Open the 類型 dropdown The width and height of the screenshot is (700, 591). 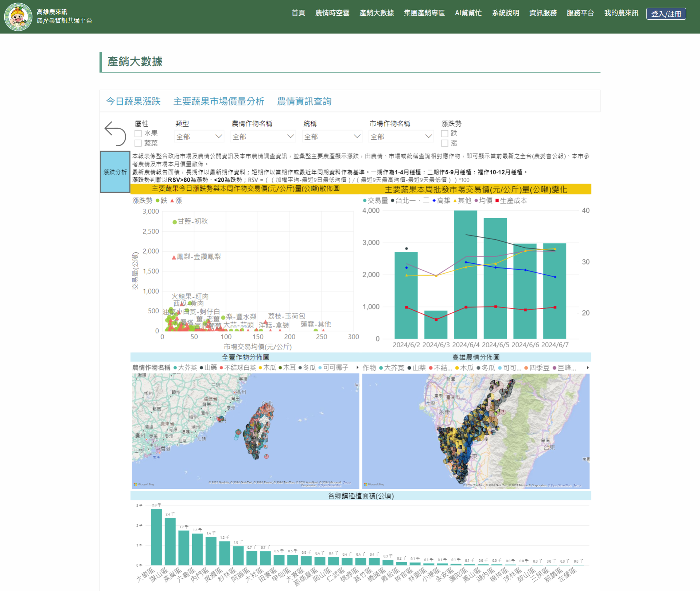coord(199,136)
